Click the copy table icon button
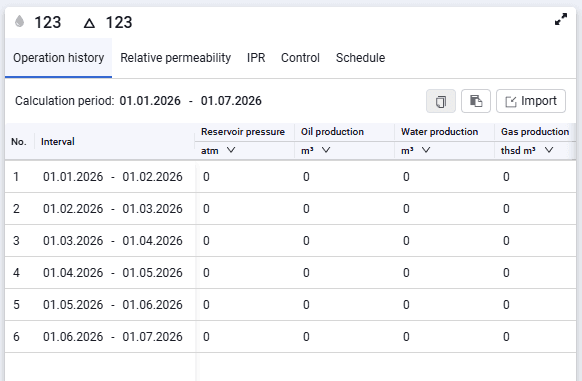 [441, 101]
